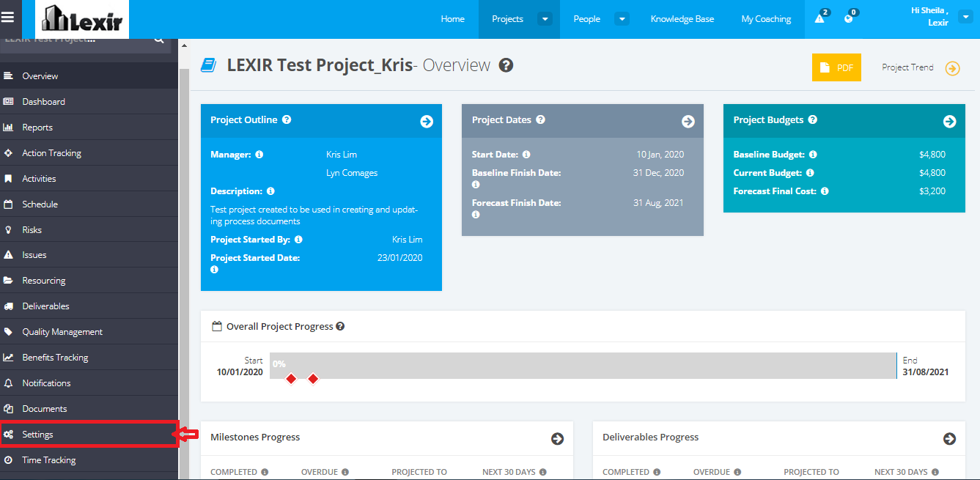Click info icon next to Project Started By
This screenshot has height=480, width=980.
pyautogui.click(x=298, y=240)
